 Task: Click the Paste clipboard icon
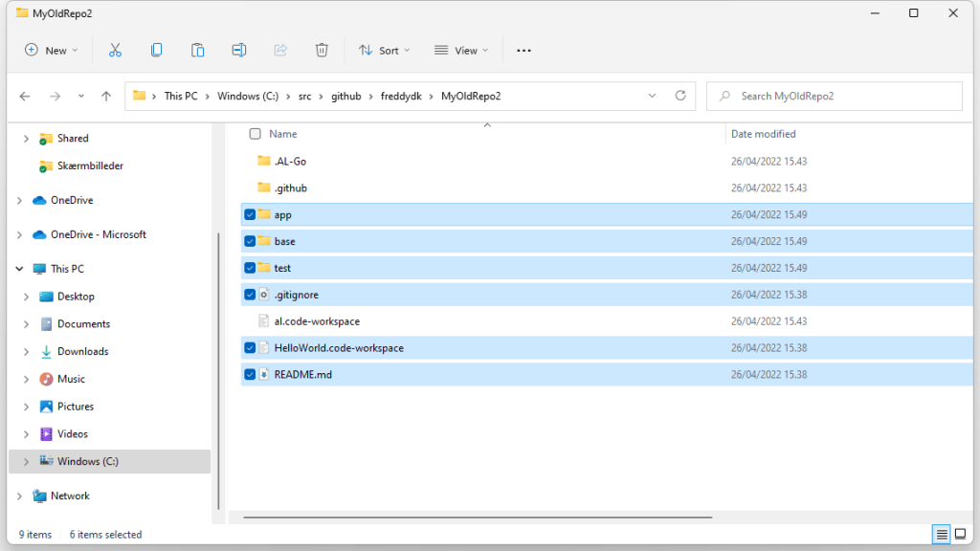197,50
